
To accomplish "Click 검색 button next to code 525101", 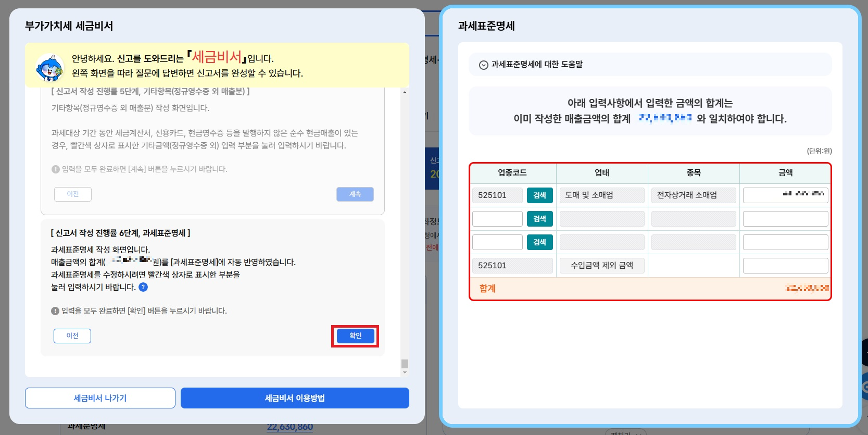I will coord(540,195).
